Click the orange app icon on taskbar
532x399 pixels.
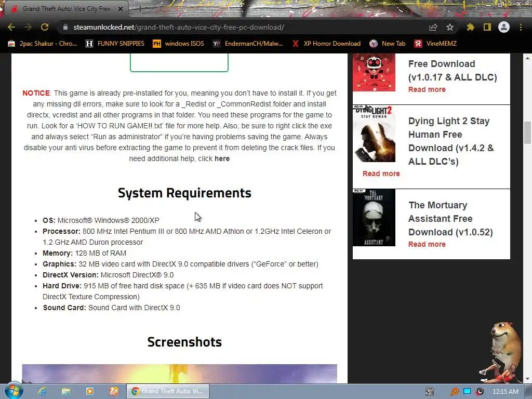114,391
